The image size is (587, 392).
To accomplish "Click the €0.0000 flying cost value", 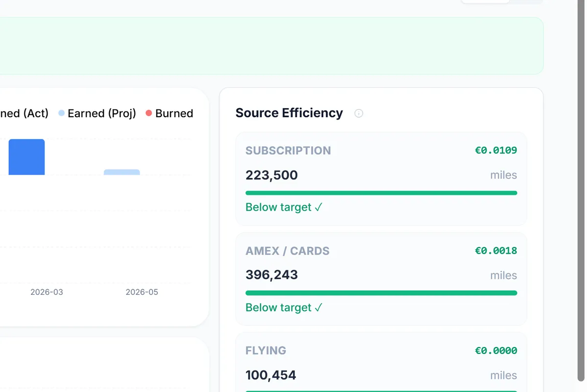I will [x=496, y=350].
